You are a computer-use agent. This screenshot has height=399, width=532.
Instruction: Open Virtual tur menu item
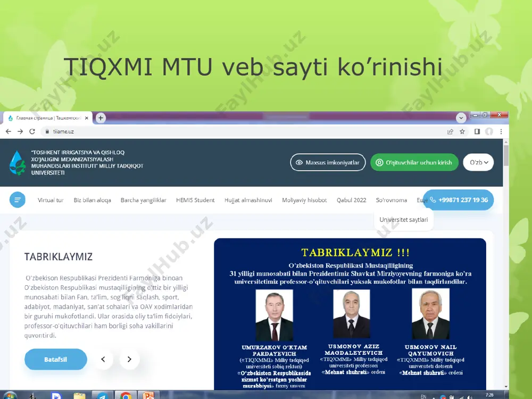coord(51,200)
